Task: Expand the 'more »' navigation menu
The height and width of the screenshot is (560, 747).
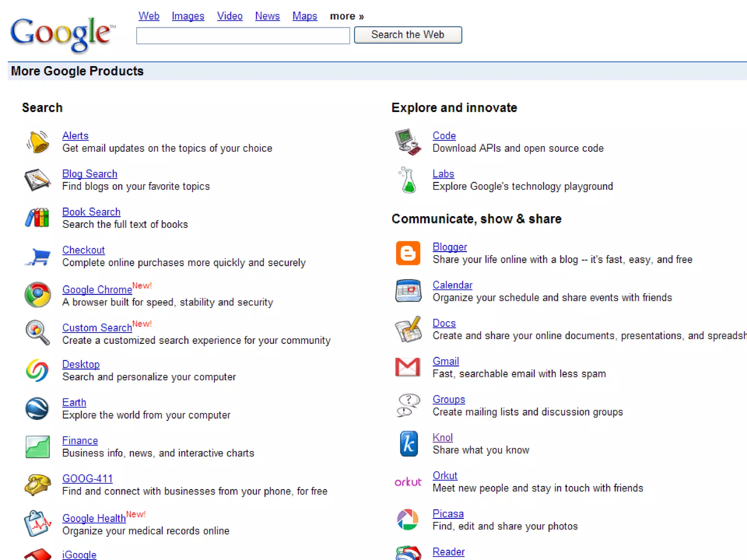Action: [x=347, y=16]
